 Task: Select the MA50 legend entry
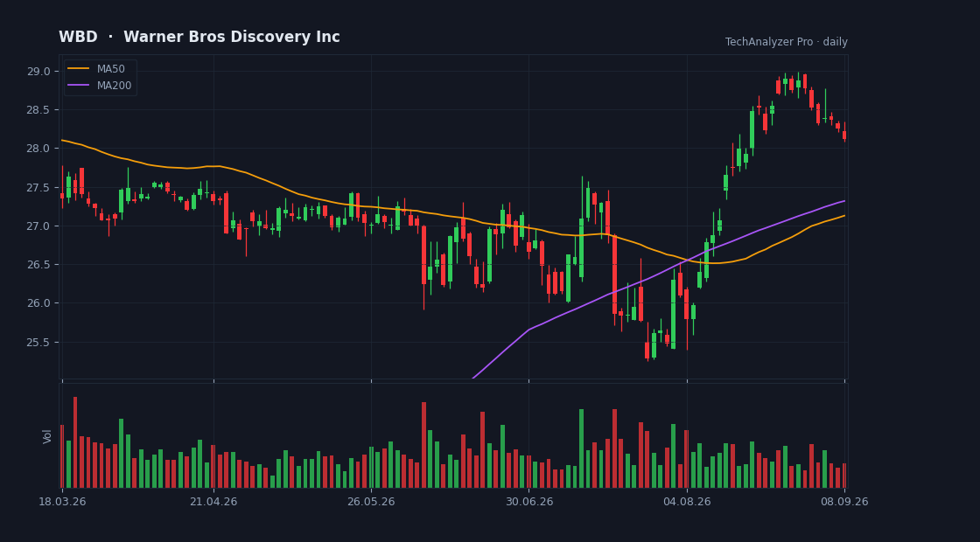100,69
